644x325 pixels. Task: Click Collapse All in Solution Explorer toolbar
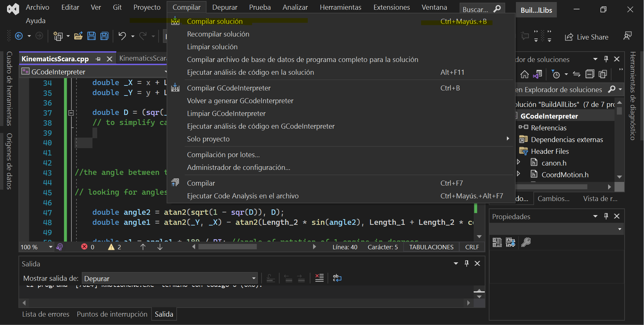point(590,74)
